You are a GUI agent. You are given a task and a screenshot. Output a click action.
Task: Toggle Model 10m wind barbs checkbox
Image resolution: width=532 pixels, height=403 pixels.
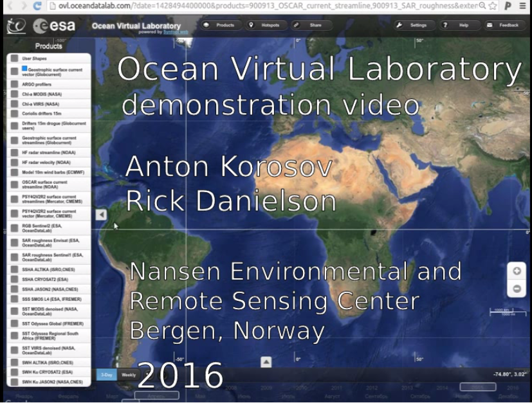tap(14, 172)
